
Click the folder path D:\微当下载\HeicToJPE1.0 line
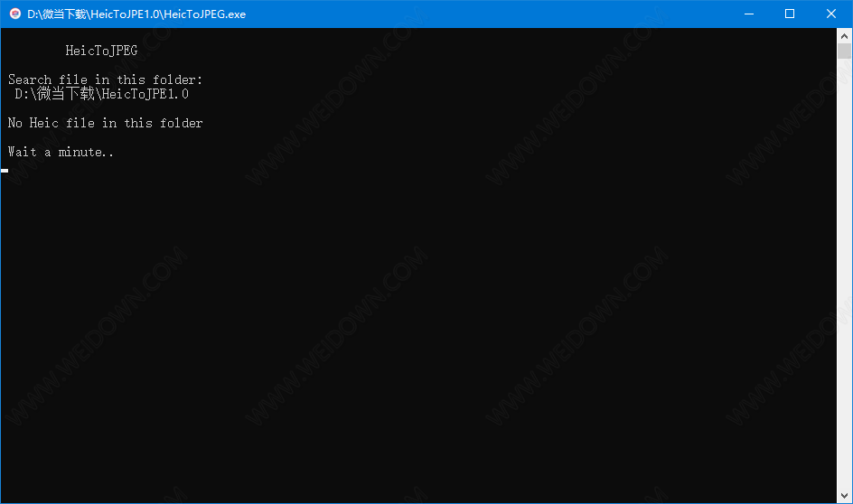(x=102, y=94)
